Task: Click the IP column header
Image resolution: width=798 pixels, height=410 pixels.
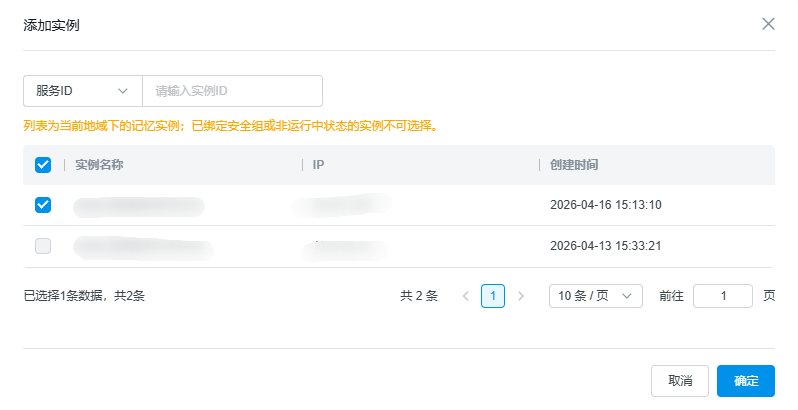Action: [x=319, y=165]
